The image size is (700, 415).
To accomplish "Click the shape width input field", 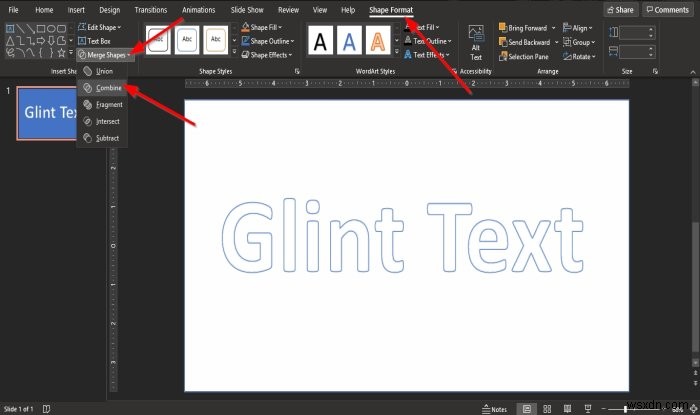I will (x=637, y=52).
